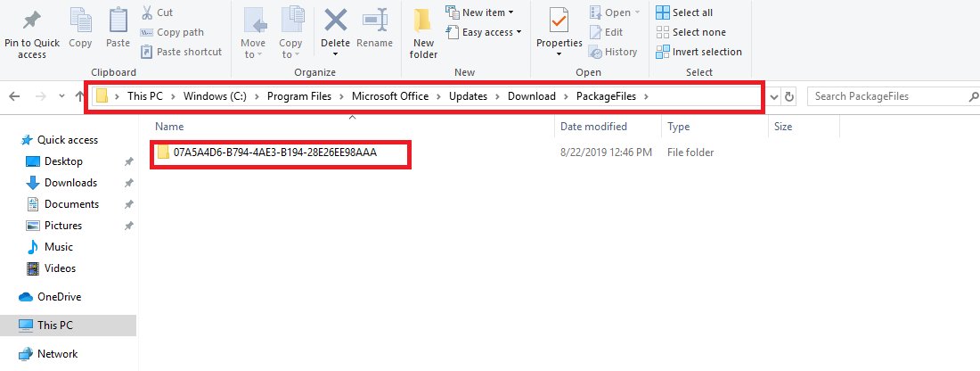Open Videos in navigation pane
The height and width of the screenshot is (371, 980).
tap(52, 268)
